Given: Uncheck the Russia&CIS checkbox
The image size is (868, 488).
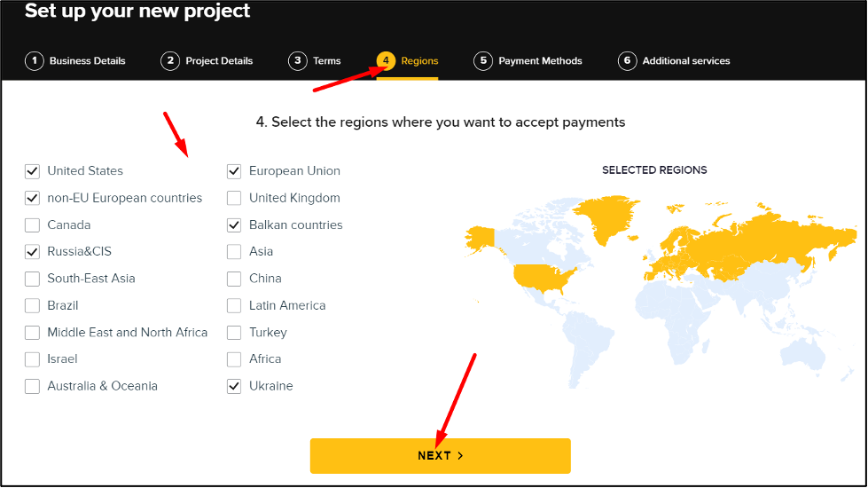Looking at the screenshot, I should pos(32,252).
